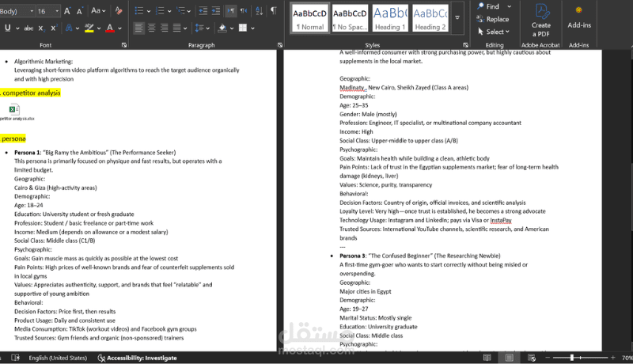Toggle strikethrough formatting
This screenshot has width=633, height=364.
28,28
